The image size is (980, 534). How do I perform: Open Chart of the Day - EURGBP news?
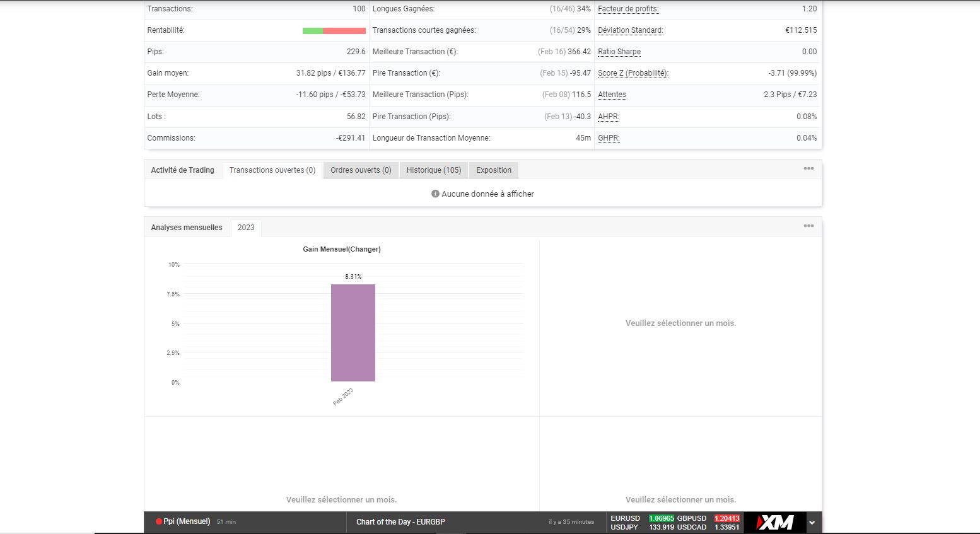pos(400,522)
